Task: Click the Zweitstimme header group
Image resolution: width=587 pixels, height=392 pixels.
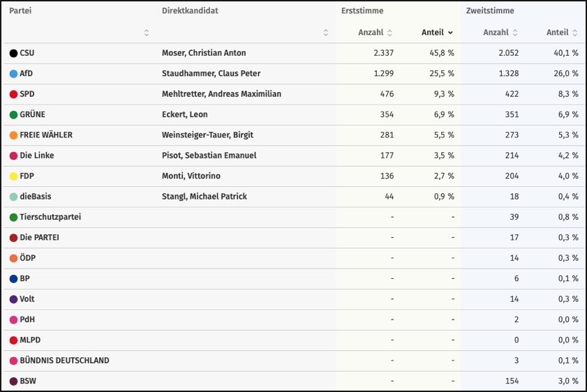Action: pos(490,11)
